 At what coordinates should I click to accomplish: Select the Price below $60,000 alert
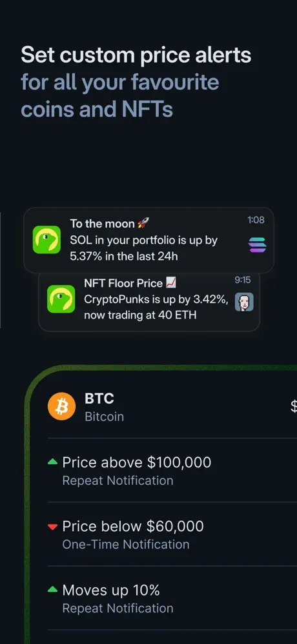pos(172,534)
